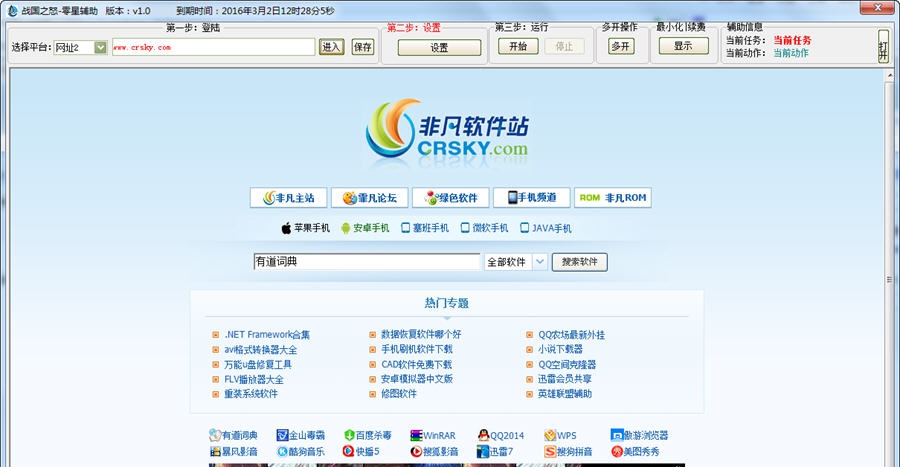The width and height of the screenshot is (900, 467).
Task: Click the QQ2014 penguin icon
Action: (x=483, y=435)
